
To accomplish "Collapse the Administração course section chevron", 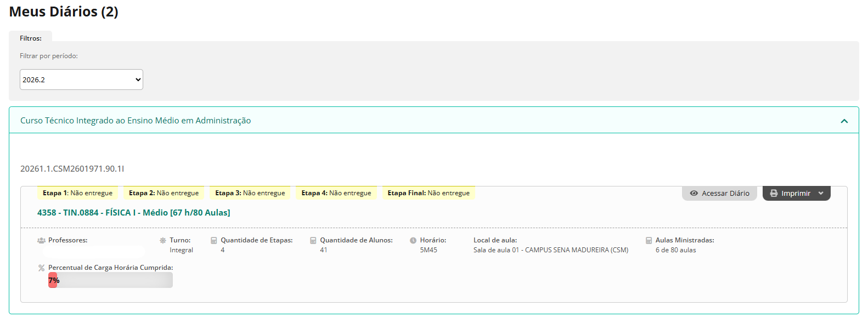I will pos(844,121).
